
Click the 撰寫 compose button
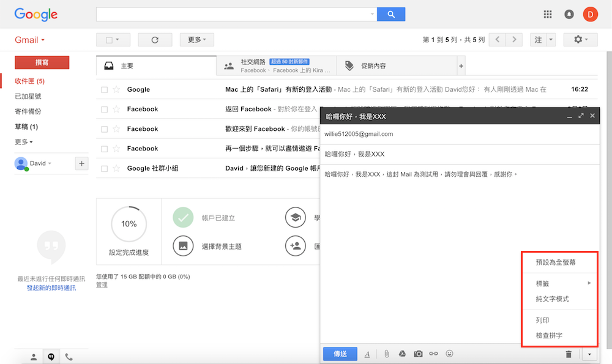42,62
